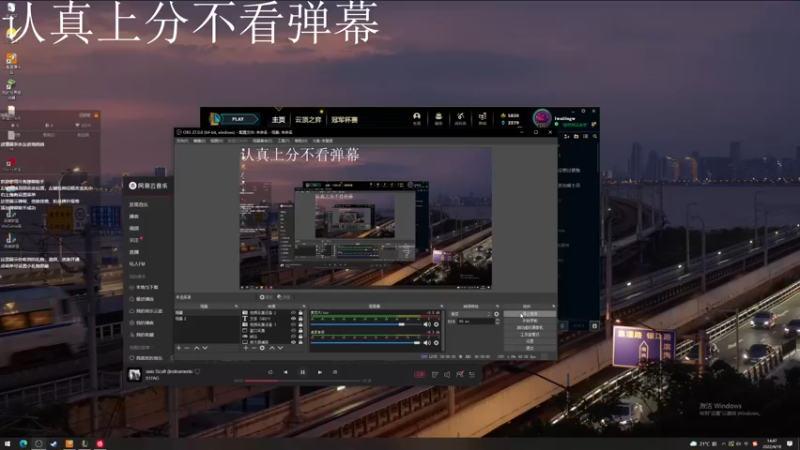
Task: Pop out transitions dock via header icon
Action: [x=497, y=306]
